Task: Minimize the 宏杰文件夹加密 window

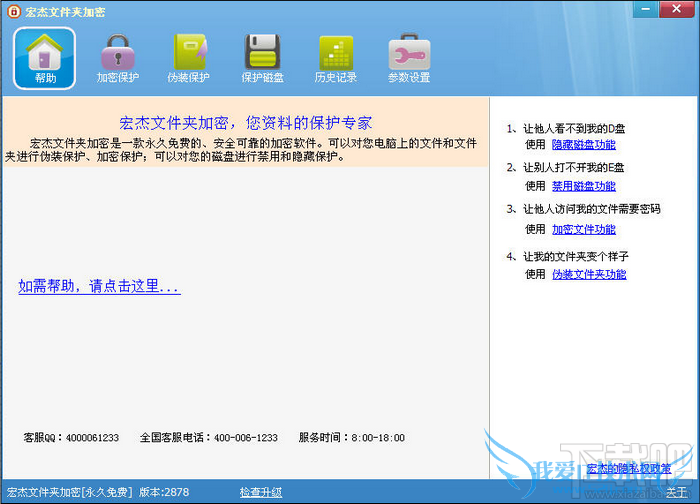Action: 645,9
